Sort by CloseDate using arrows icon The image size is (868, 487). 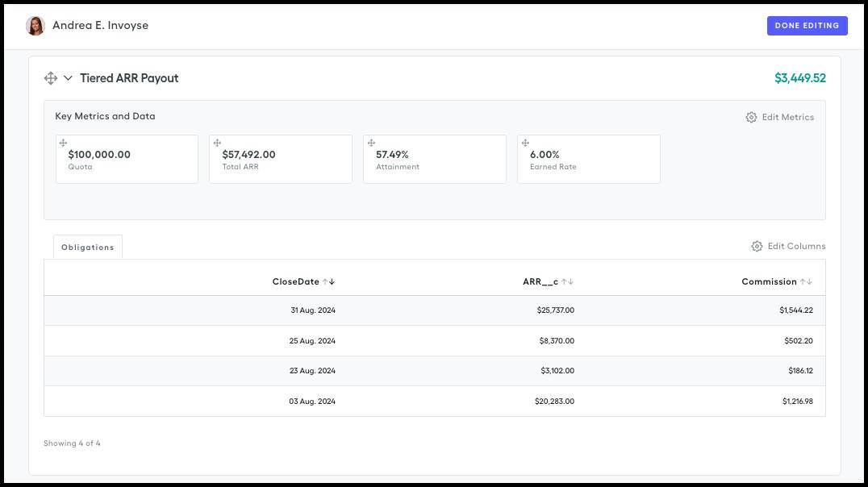coord(329,281)
